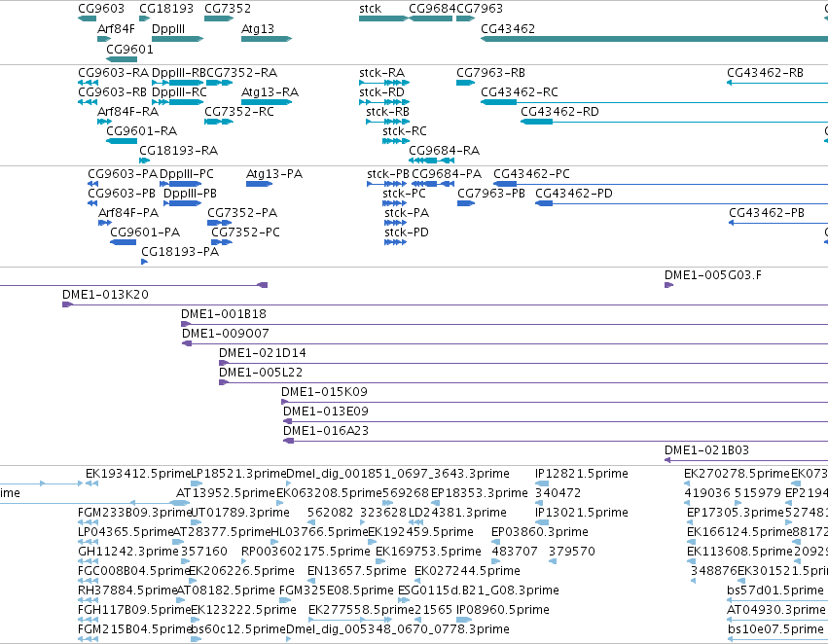Viewport: 828px width, 644px height.
Task: Select the DME1-005G03.F clone label
Action: [x=713, y=275]
